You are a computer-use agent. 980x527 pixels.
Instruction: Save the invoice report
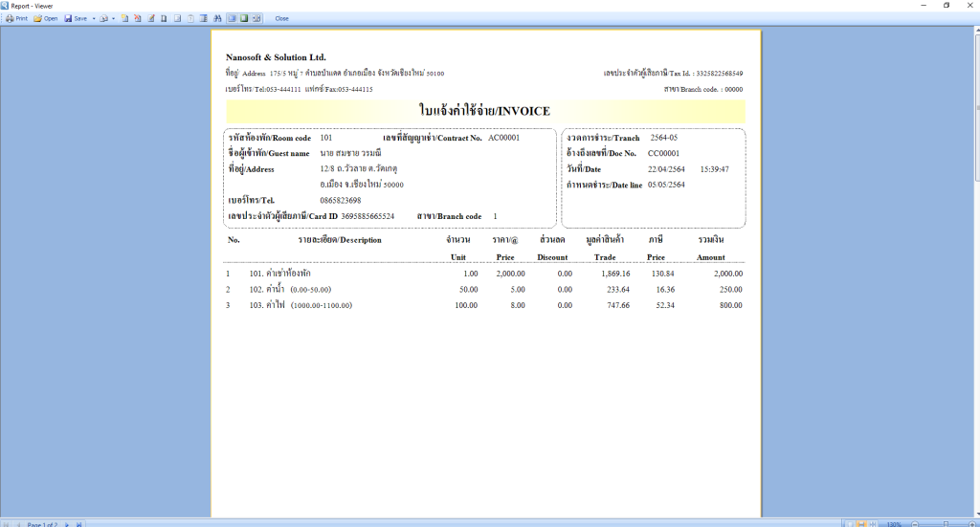[x=77, y=19]
